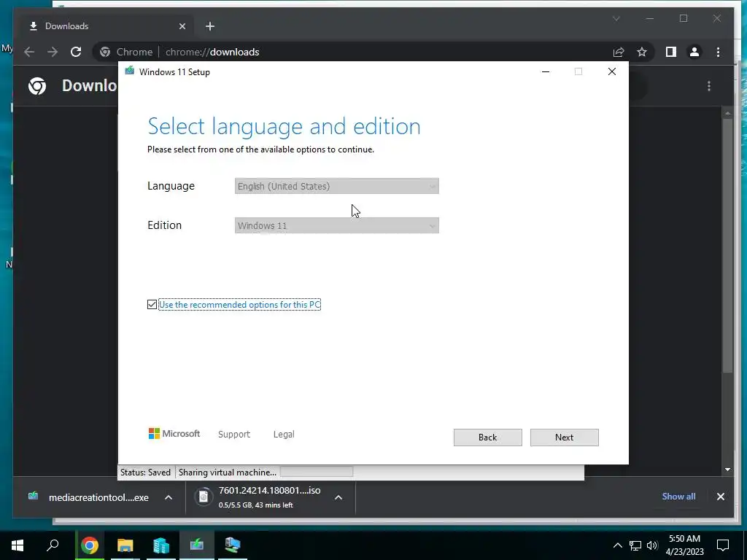Screen dimensions: 747x560
Task: Open the Chrome profile icon
Action: 694,52
